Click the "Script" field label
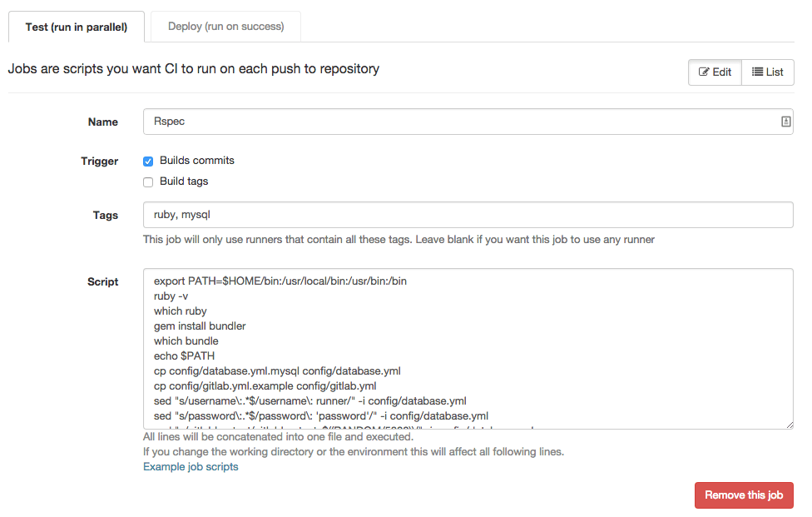The width and height of the screenshot is (812, 517). [103, 282]
